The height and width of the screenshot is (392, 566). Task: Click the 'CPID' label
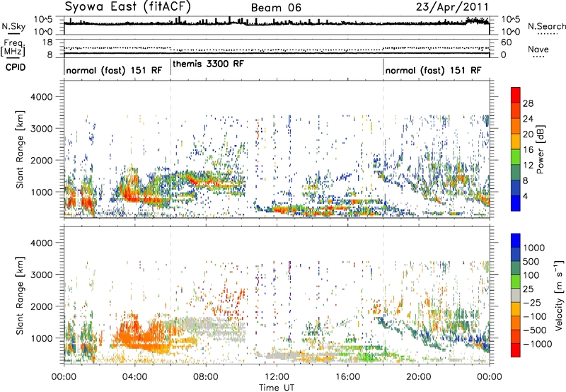pos(16,67)
